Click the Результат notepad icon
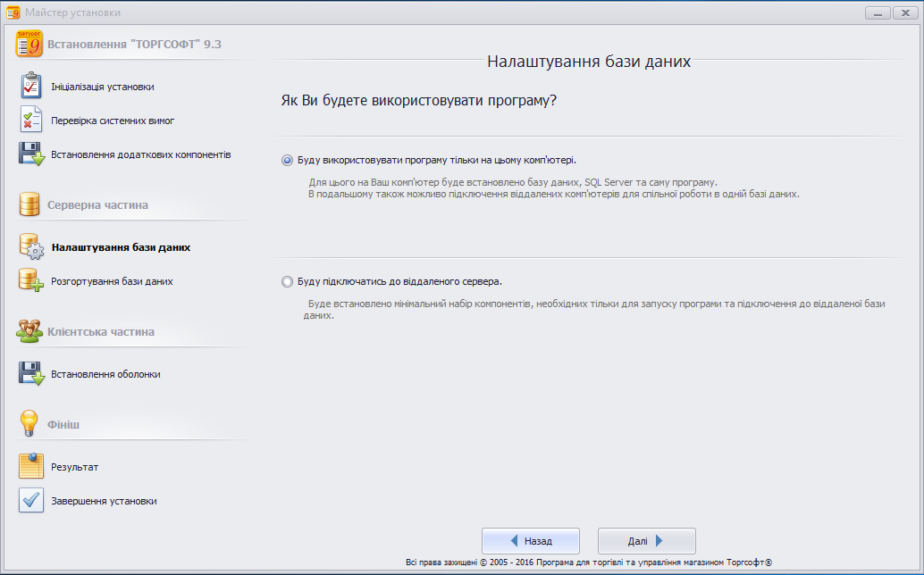This screenshot has width=924, height=575. (31, 467)
